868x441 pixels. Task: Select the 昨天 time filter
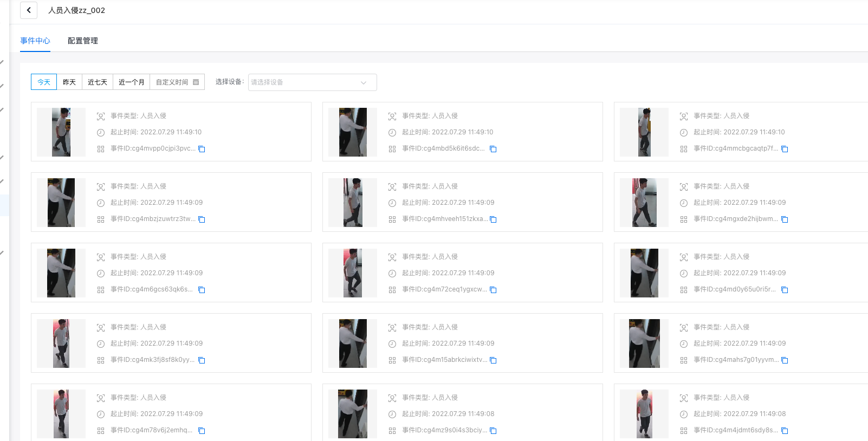pyautogui.click(x=69, y=82)
